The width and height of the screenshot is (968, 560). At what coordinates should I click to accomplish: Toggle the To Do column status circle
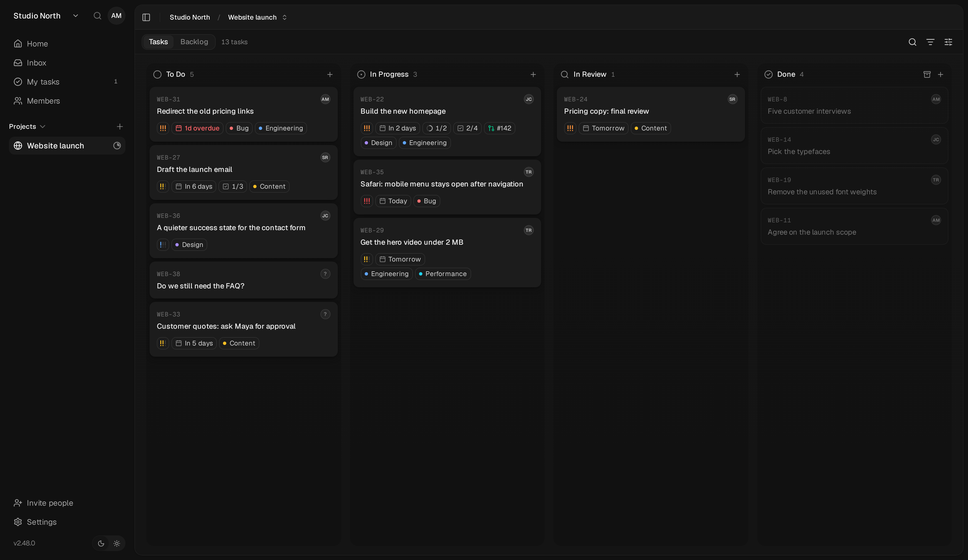click(x=157, y=74)
